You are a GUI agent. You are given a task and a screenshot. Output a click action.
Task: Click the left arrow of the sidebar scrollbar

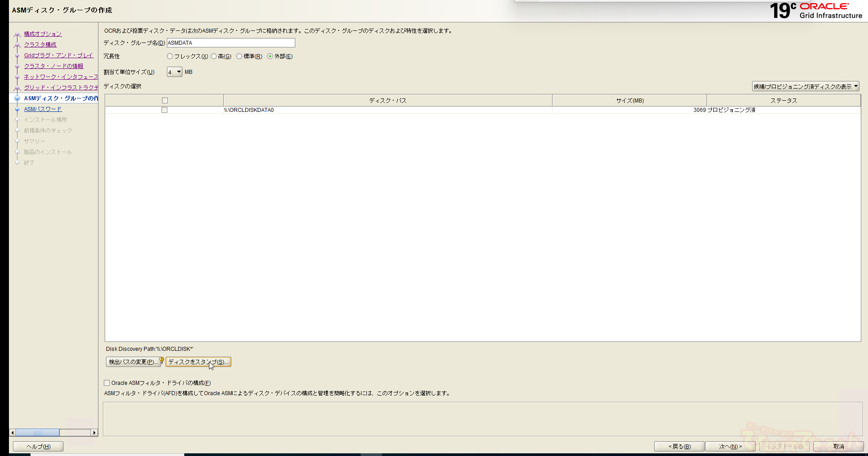coord(13,433)
